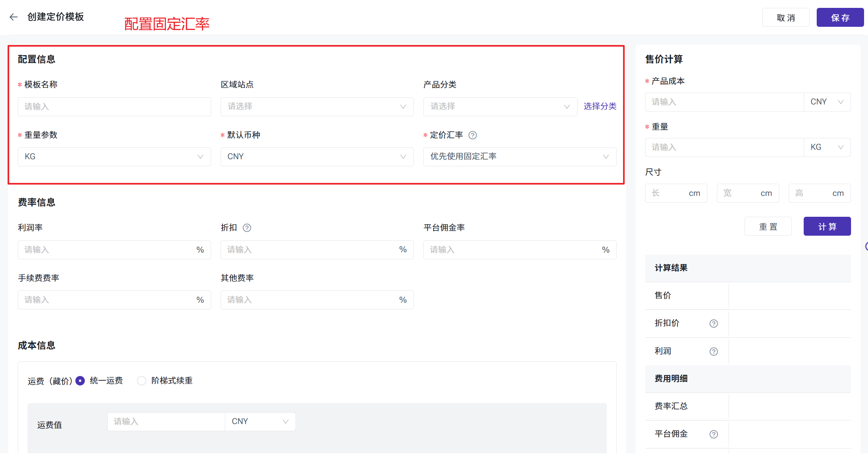Click help icon beside 折扣价 result
This screenshot has width=868, height=456.
click(713, 324)
